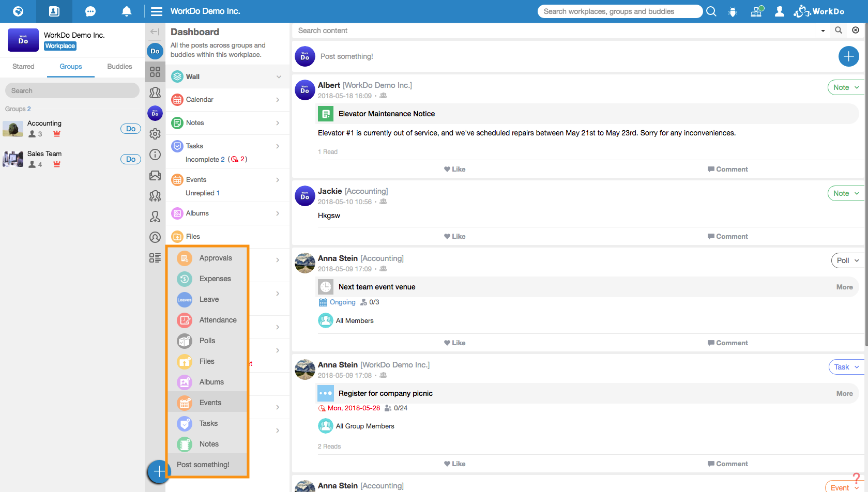Open the Elevator Maintenance Notice note title
The height and width of the screenshot is (492, 868).
(387, 114)
